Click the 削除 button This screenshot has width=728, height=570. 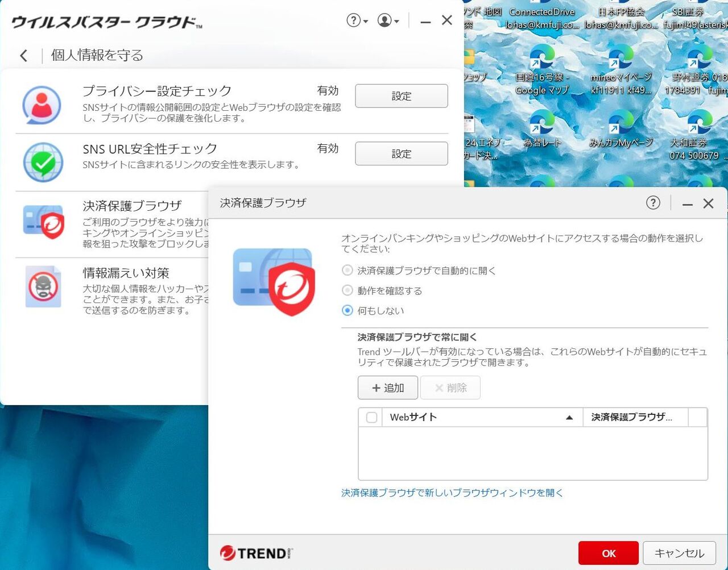coord(450,388)
